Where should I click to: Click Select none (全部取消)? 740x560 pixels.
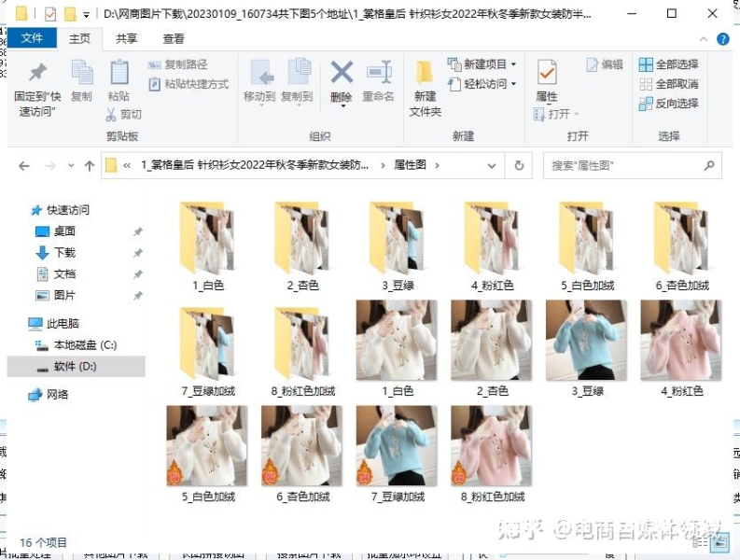pos(668,84)
